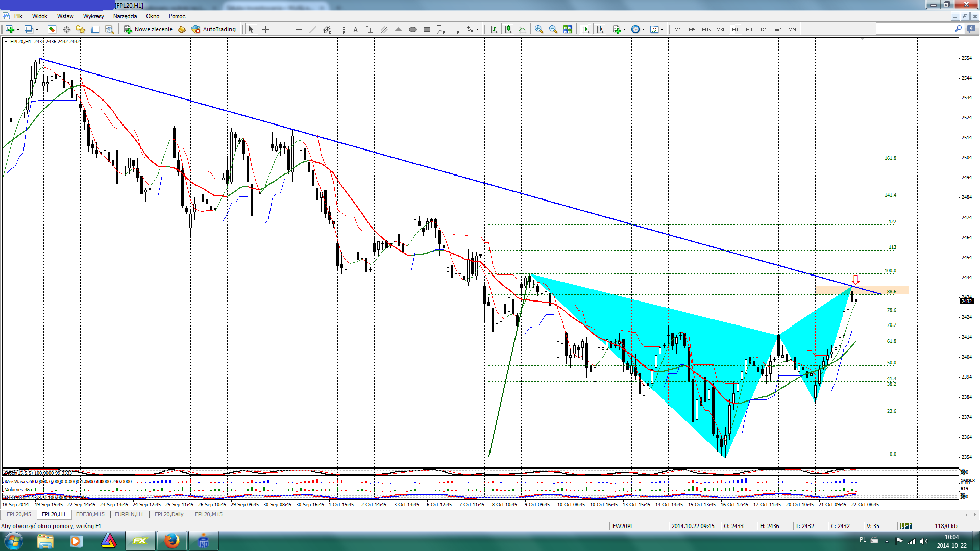Open the new chart dropdown arrow
This screenshot has width=980, height=551.
pos(18,29)
